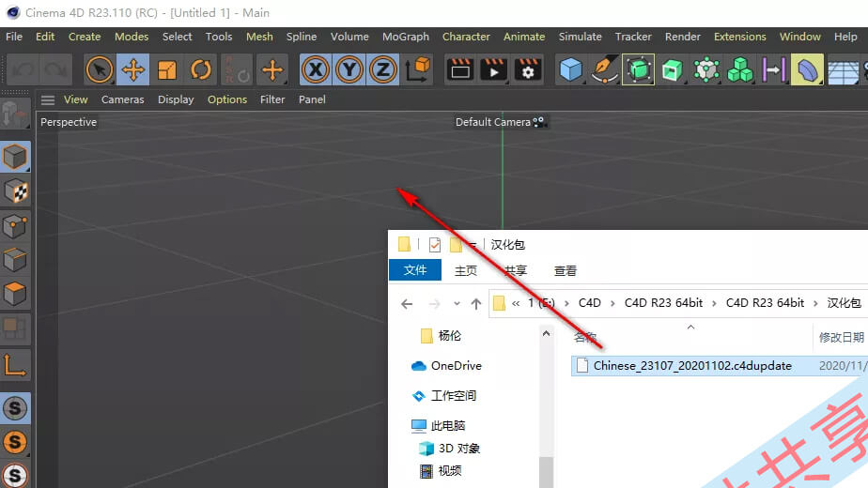Screen dimensions: 868x488
Task: Click Explorer up-directory arrow
Action: [476, 304]
